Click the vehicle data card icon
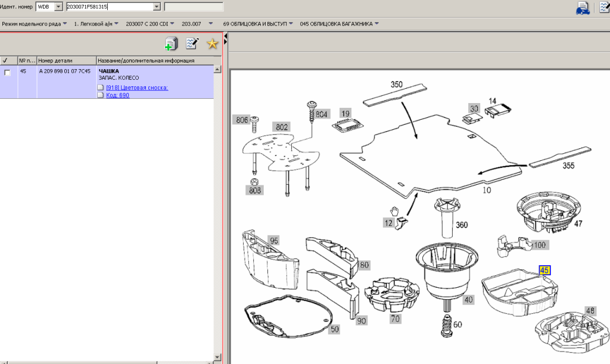Image resolution: width=610 pixels, height=364 pixels. click(582, 7)
